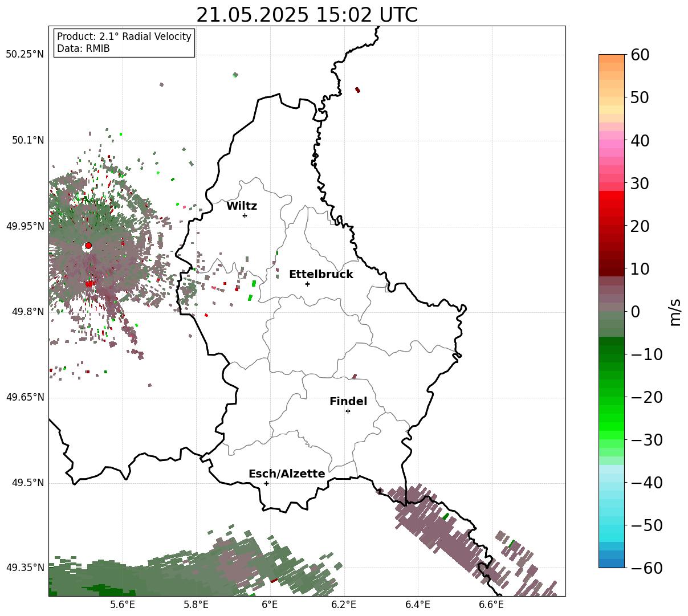
Task: Click the 40 colorbar tick label
Action: click(640, 140)
